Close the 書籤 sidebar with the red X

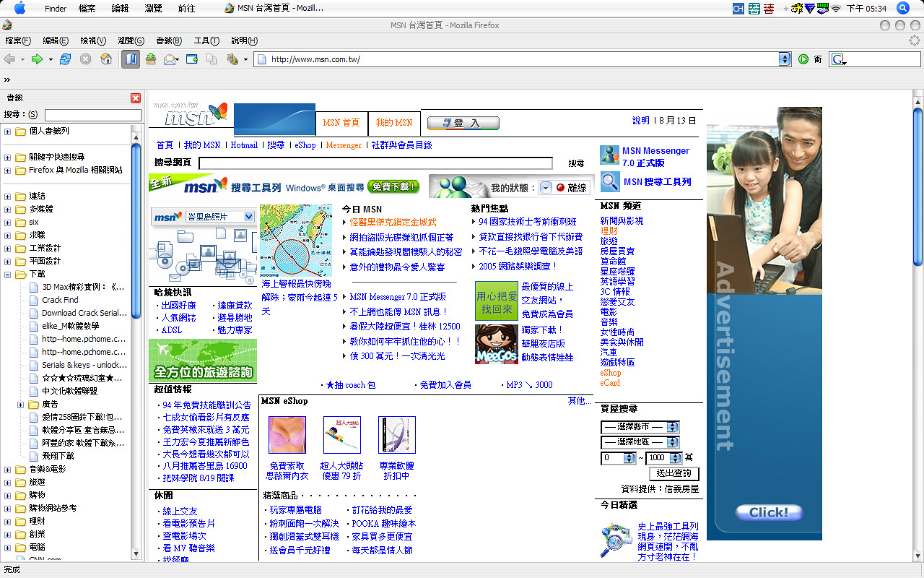[136, 98]
